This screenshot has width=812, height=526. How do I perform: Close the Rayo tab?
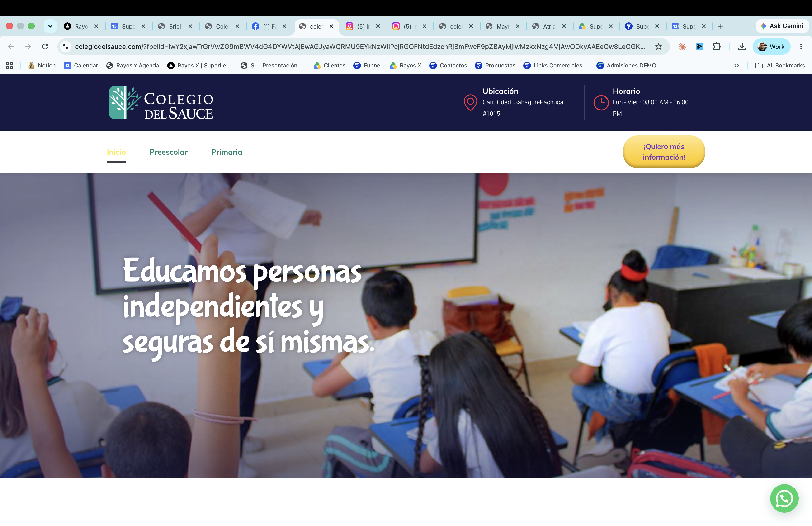[x=97, y=26]
